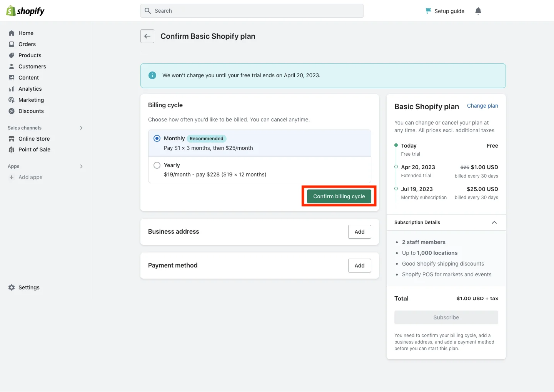This screenshot has height=392, width=554.
Task: Open notifications bell icon
Action: (x=478, y=11)
